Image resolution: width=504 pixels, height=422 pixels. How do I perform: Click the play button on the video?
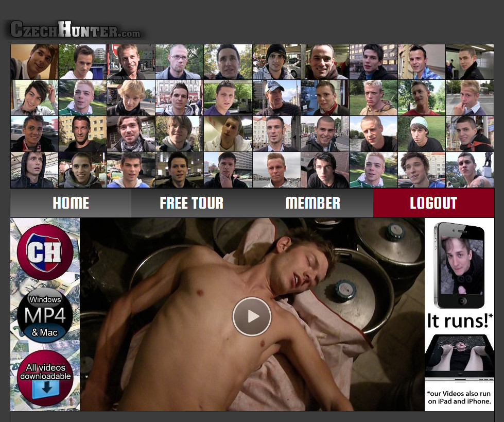click(252, 316)
